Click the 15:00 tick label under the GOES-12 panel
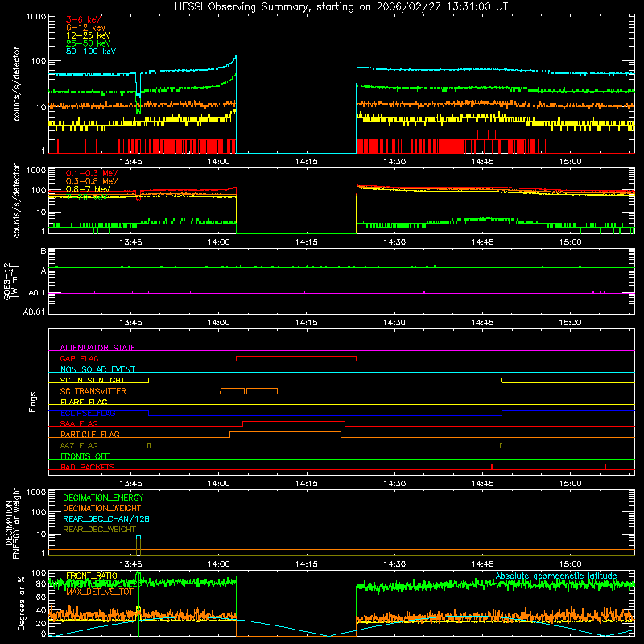 [x=570, y=323]
